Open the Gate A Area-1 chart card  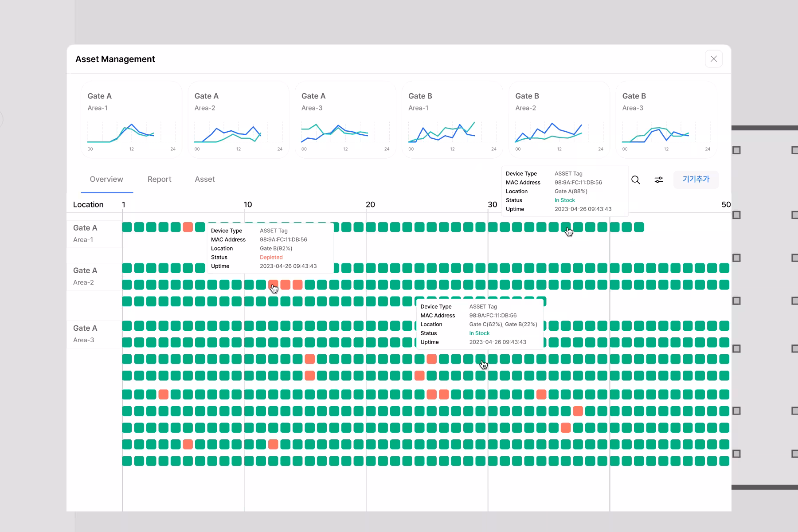(x=131, y=120)
